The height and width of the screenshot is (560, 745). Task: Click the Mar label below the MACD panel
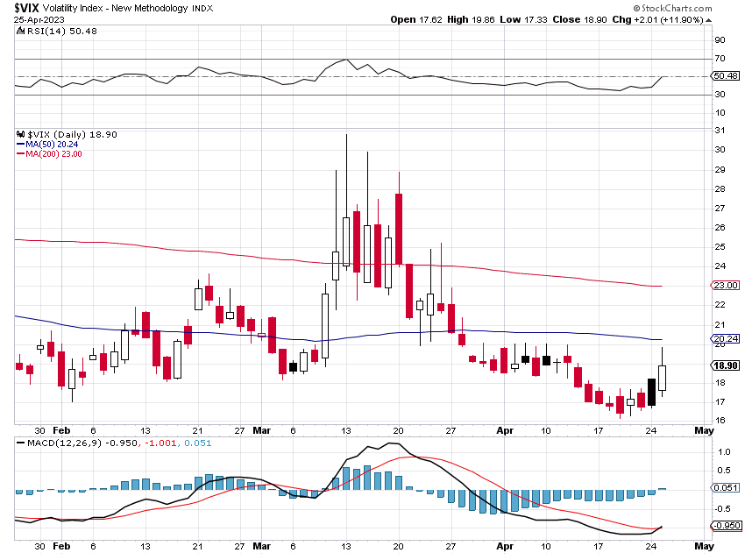(262, 546)
